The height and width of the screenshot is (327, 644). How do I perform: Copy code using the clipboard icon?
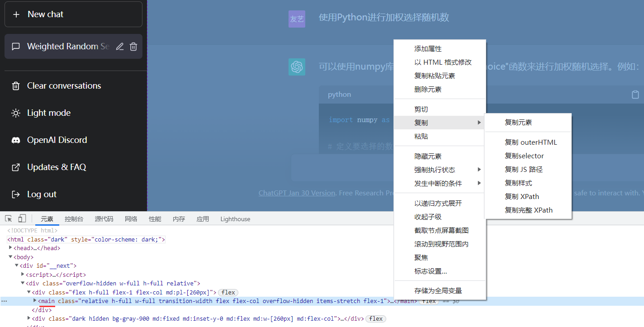coord(635,95)
